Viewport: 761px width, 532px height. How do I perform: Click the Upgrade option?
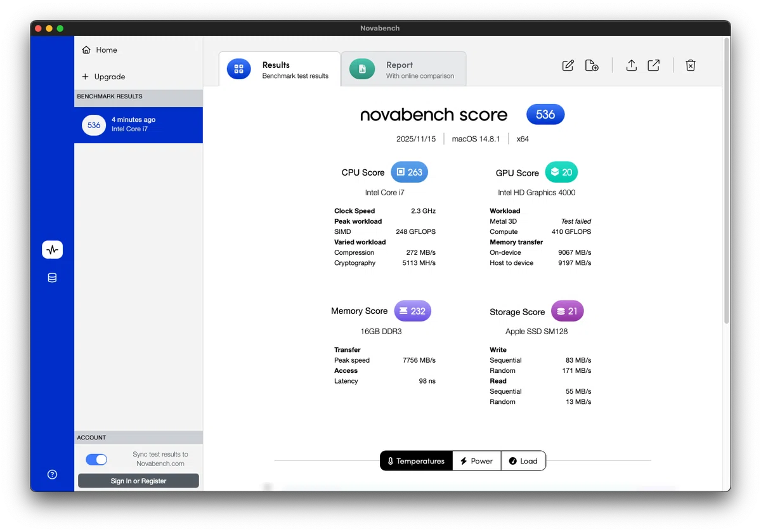click(103, 77)
